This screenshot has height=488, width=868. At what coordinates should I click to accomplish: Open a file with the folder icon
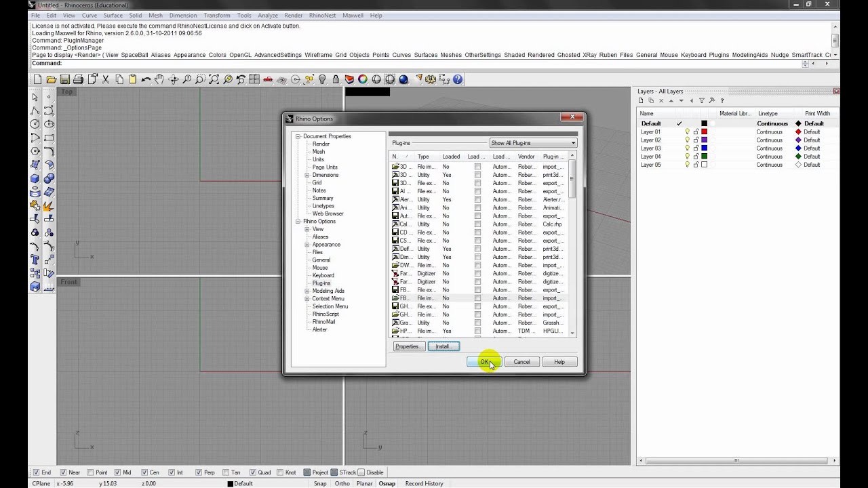51,79
